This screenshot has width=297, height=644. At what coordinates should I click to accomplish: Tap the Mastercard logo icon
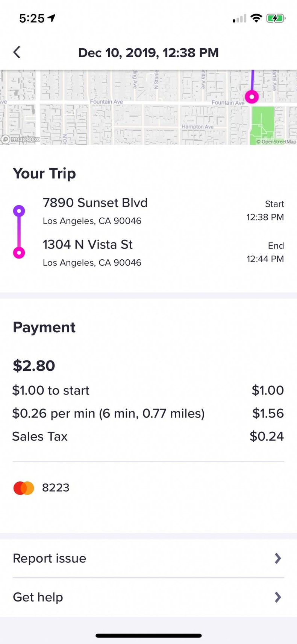[24, 488]
